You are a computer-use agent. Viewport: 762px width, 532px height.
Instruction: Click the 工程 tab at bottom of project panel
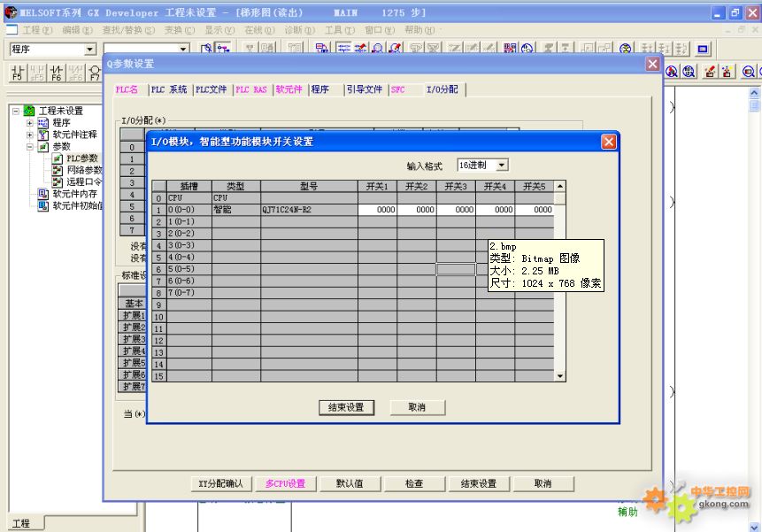click(x=26, y=523)
